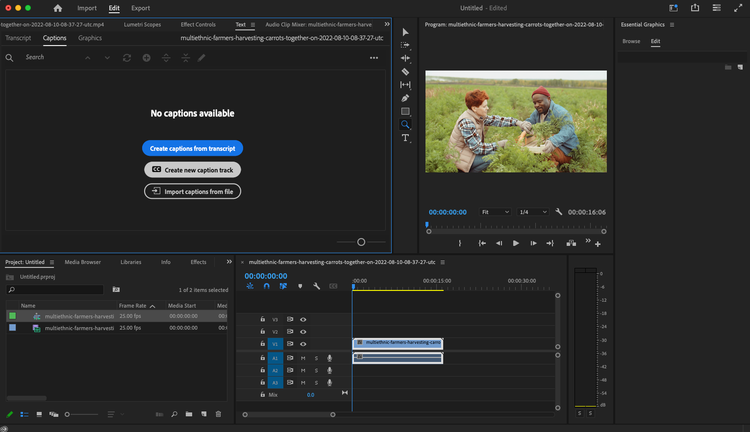Image resolution: width=750 pixels, height=432 pixels.
Task: Click Import captions from file button
Action: 192,191
